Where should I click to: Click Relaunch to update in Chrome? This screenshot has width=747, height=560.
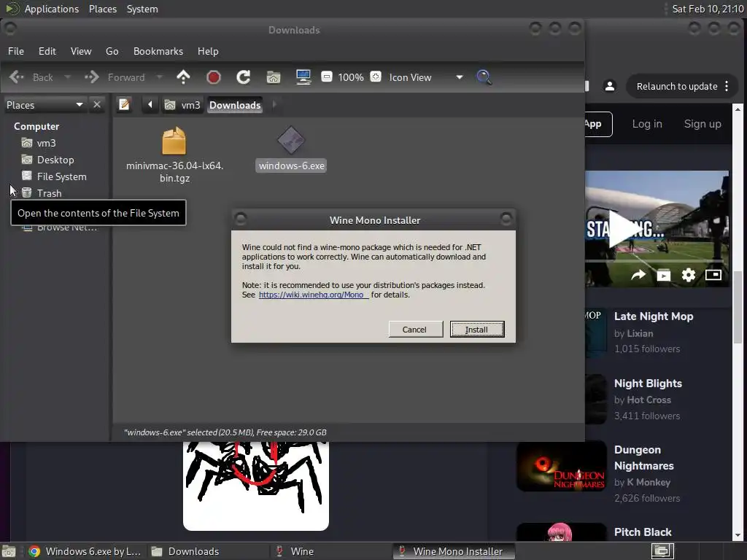pyautogui.click(x=677, y=86)
